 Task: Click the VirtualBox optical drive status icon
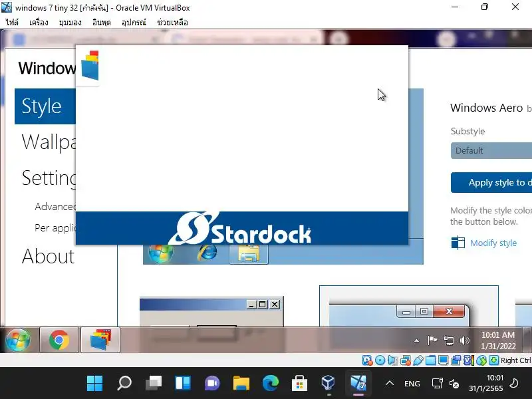[380, 360]
